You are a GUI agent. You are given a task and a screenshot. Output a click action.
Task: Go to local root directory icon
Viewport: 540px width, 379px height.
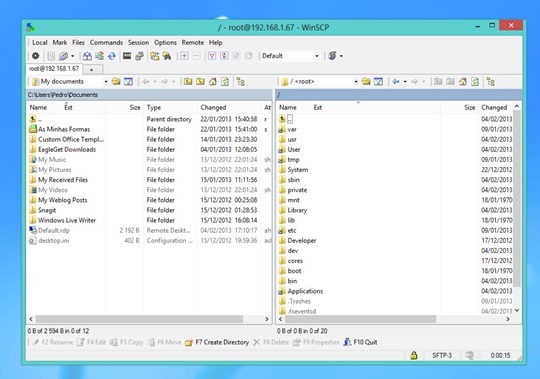(x=200, y=82)
